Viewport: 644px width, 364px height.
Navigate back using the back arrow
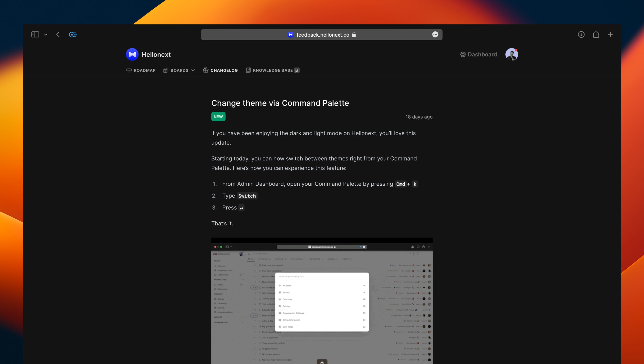(58, 35)
